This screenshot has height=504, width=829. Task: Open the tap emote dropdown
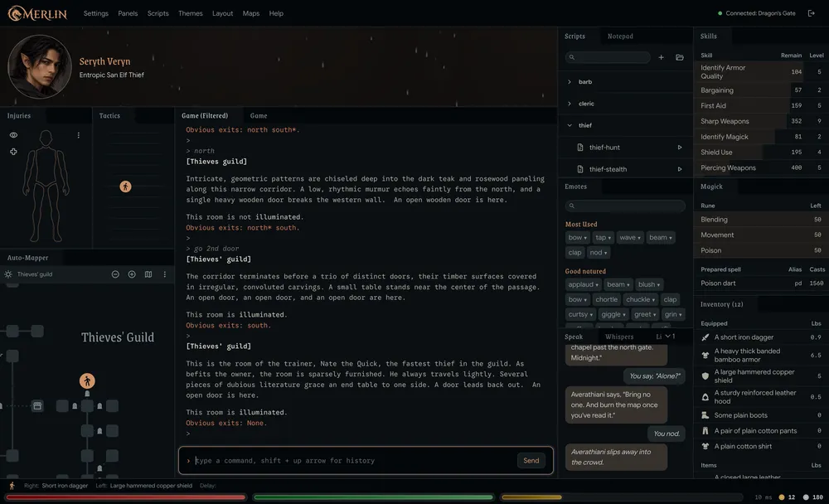(604, 238)
